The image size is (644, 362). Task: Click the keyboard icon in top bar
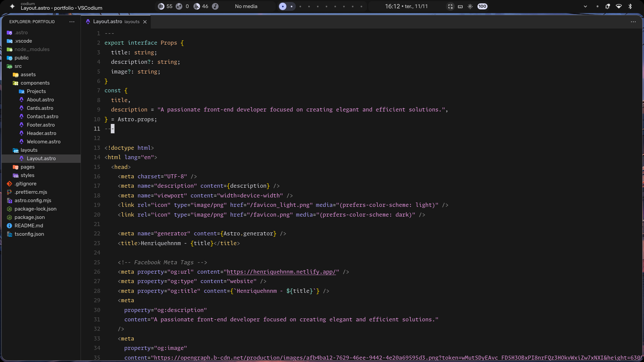(460, 6)
